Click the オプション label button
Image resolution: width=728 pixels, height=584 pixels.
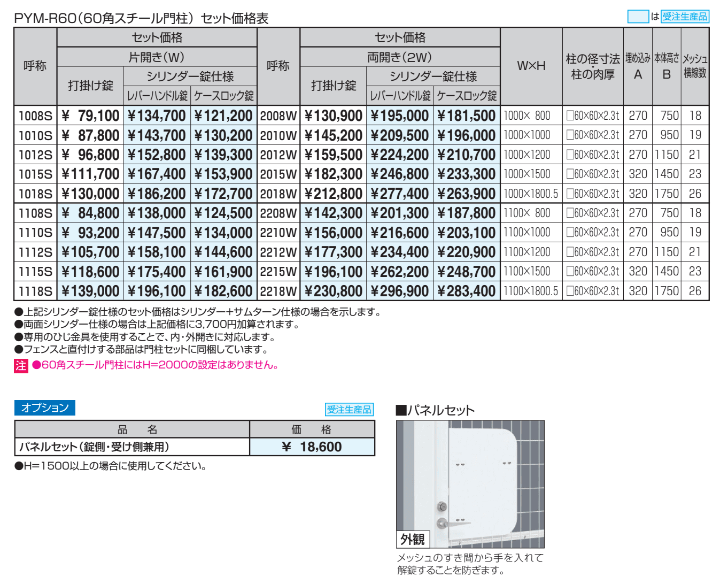tap(45, 408)
